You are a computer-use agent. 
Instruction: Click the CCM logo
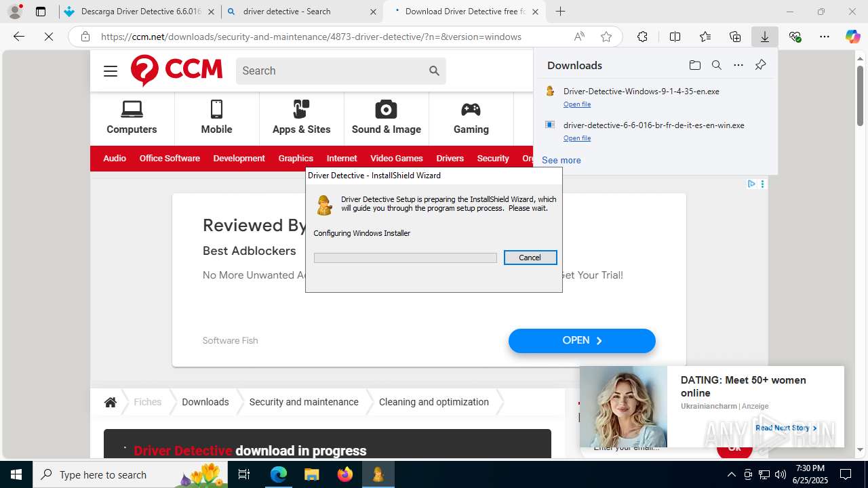(x=176, y=70)
